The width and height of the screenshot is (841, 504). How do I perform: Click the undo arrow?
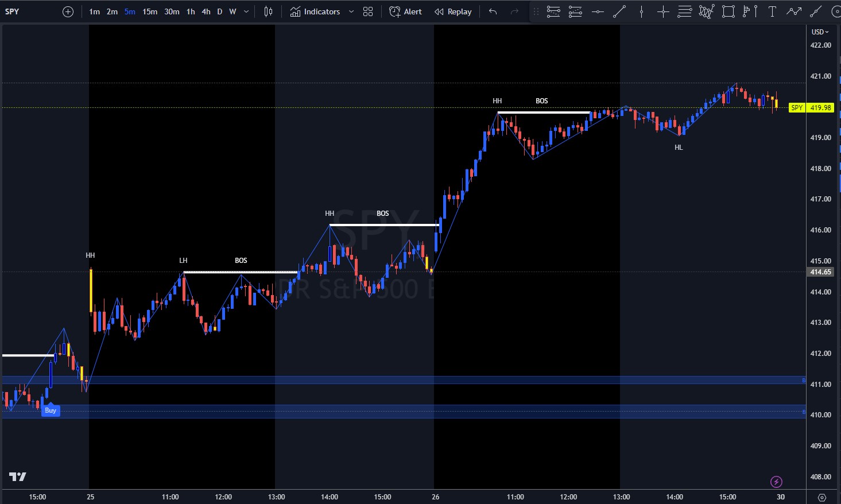(493, 11)
